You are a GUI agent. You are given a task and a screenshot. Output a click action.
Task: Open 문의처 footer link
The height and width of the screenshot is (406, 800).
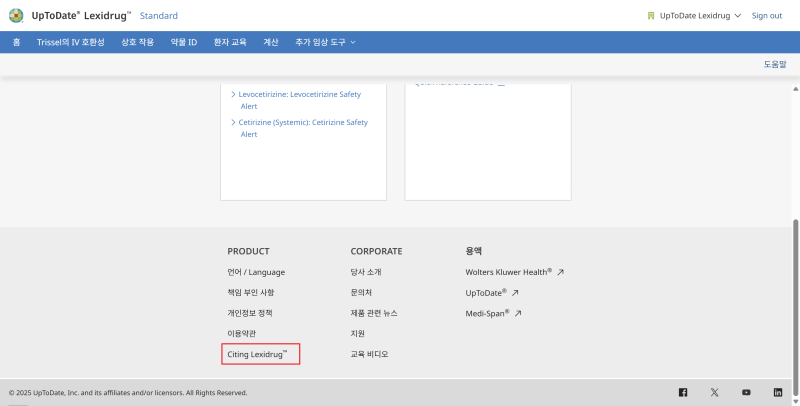coord(361,293)
